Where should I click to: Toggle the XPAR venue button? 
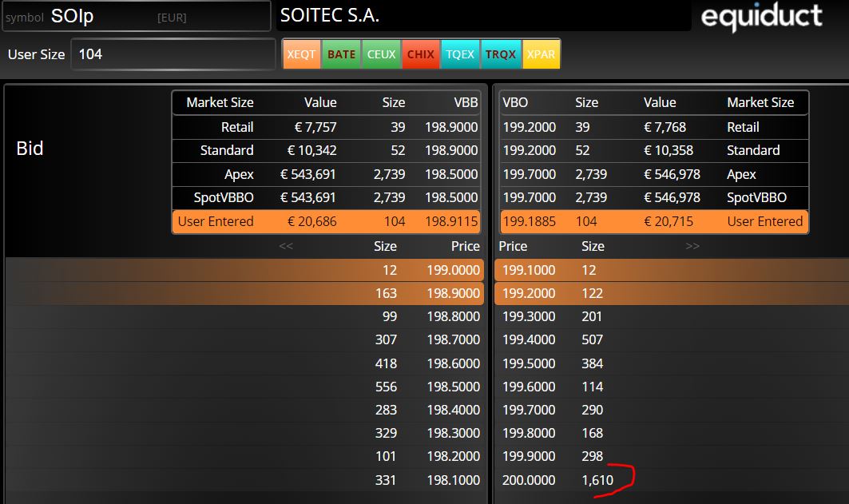(541, 54)
